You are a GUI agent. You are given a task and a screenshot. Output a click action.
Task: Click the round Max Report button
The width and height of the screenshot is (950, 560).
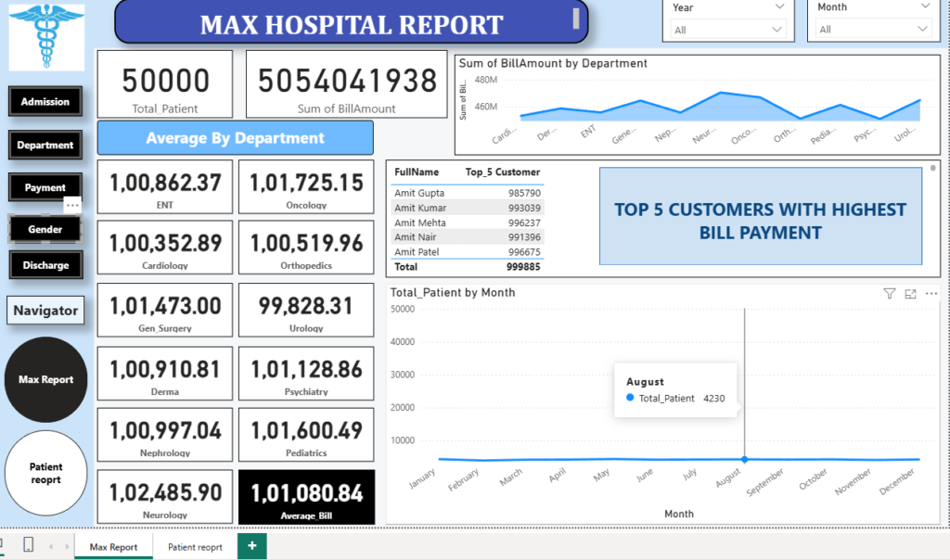click(x=46, y=379)
